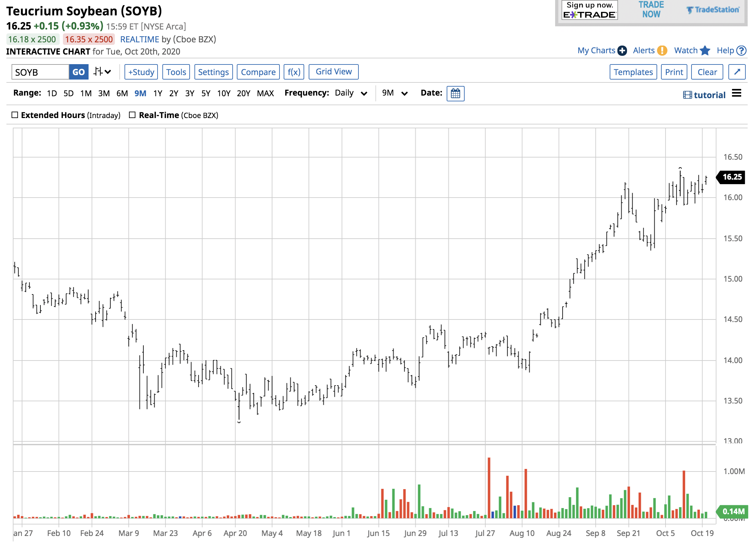Click the tutorial film icon
This screenshot has width=756, height=544.
pyautogui.click(x=687, y=95)
